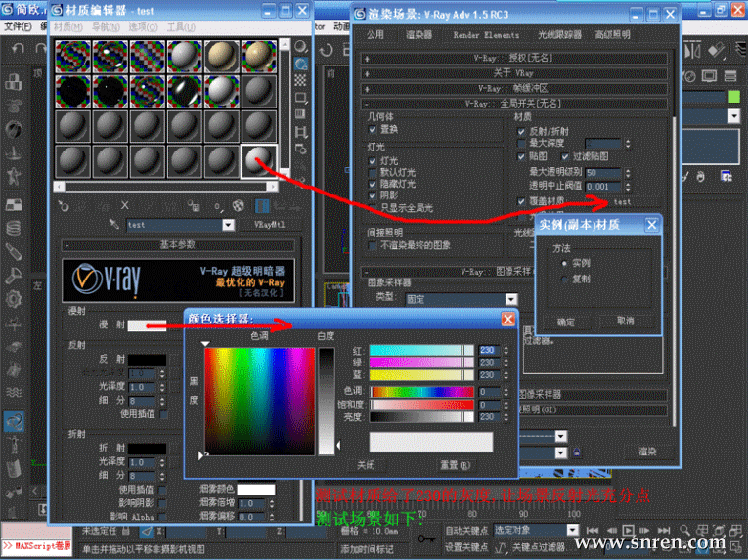Toggle the 过滤贴图 filter maps checkbox
This screenshot has width=748, height=560.
pyautogui.click(x=565, y=156)
